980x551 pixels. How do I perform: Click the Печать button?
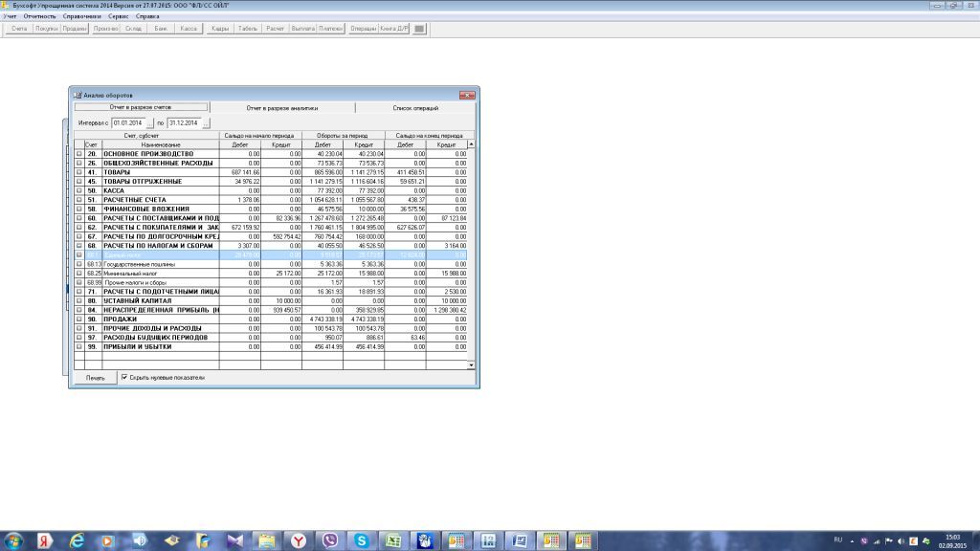(95, 378)
